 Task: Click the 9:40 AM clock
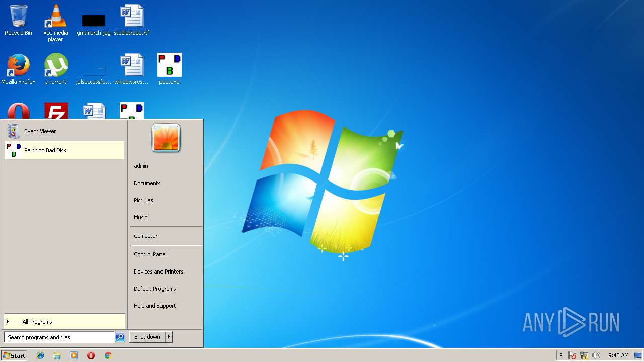point(618,355)
